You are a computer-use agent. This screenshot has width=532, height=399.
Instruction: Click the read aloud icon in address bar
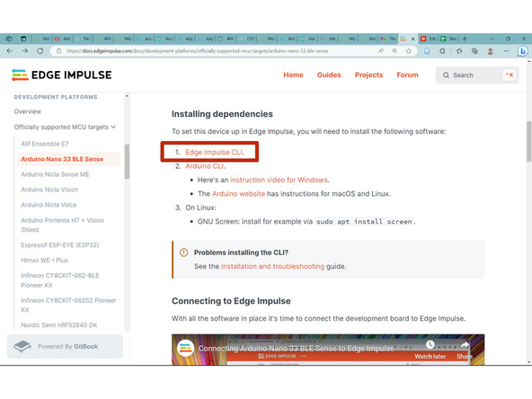381,51
